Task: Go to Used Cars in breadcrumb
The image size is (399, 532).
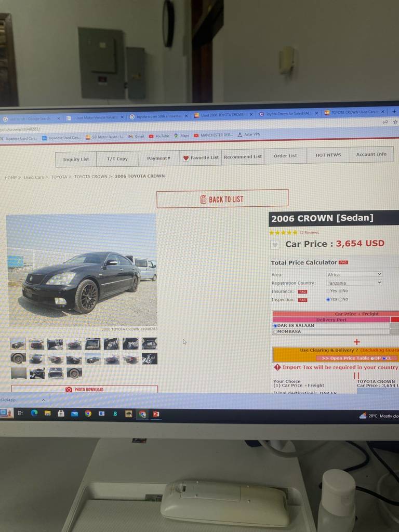Action: [34, 177]
